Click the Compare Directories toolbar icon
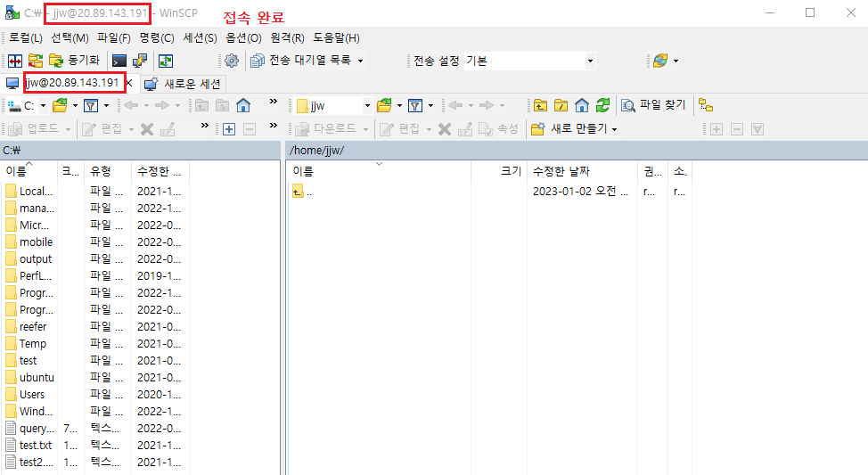 coord(15,61)
